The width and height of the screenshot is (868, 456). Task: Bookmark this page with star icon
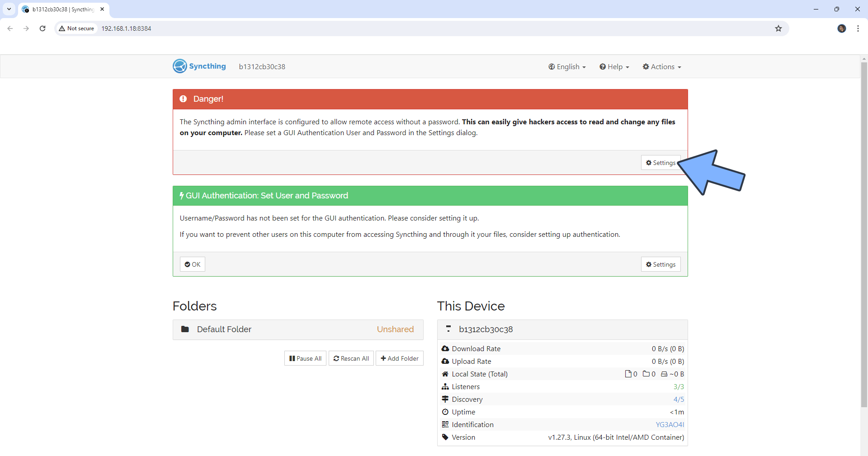778,28
